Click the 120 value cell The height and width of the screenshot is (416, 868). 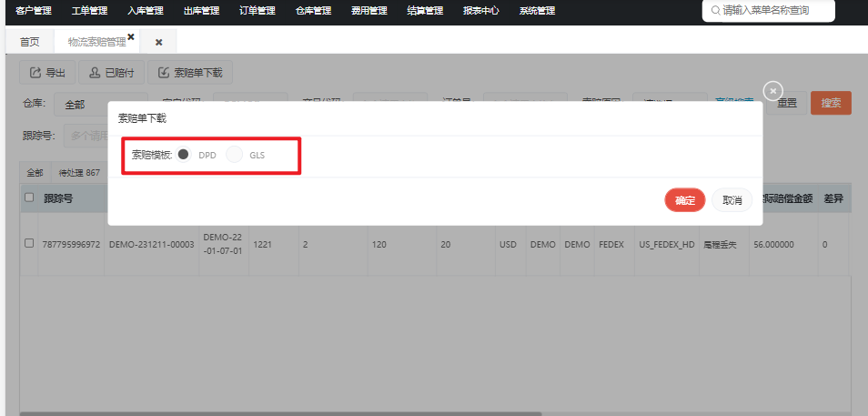[x=378, y=244]
